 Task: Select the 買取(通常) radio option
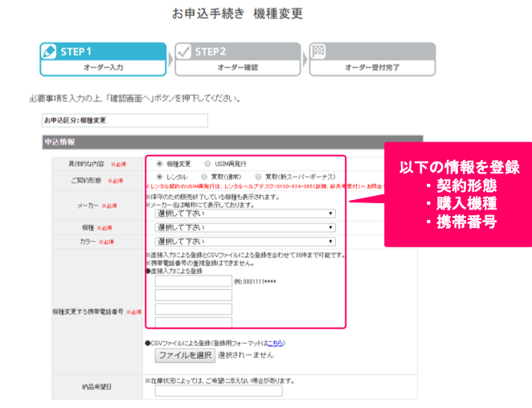click(x=204, y=176)
